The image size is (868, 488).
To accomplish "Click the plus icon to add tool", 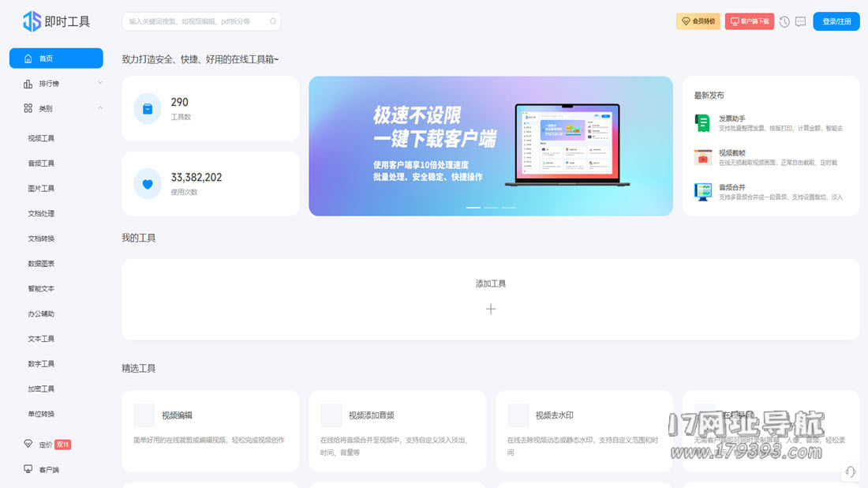I will (491, 309).
